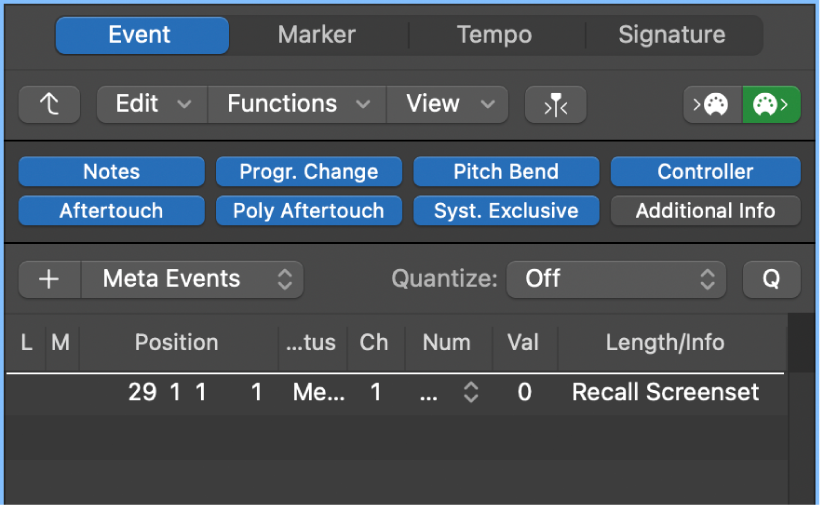Viewport: 822px width, 505px height.
Task: Toggle the Pitch Bend filter button
Action: (x=506, y=171)
